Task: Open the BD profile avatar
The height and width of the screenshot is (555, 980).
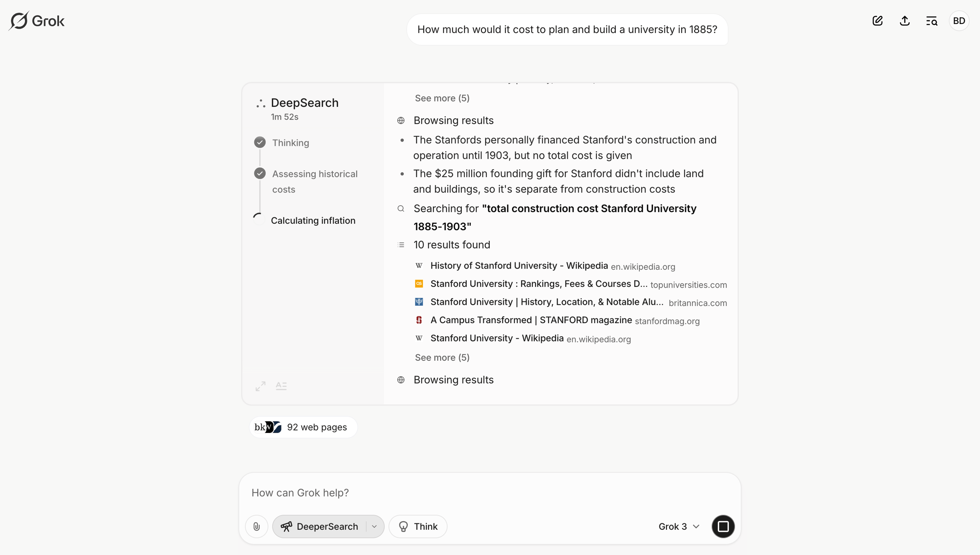Action: (959, 21)
